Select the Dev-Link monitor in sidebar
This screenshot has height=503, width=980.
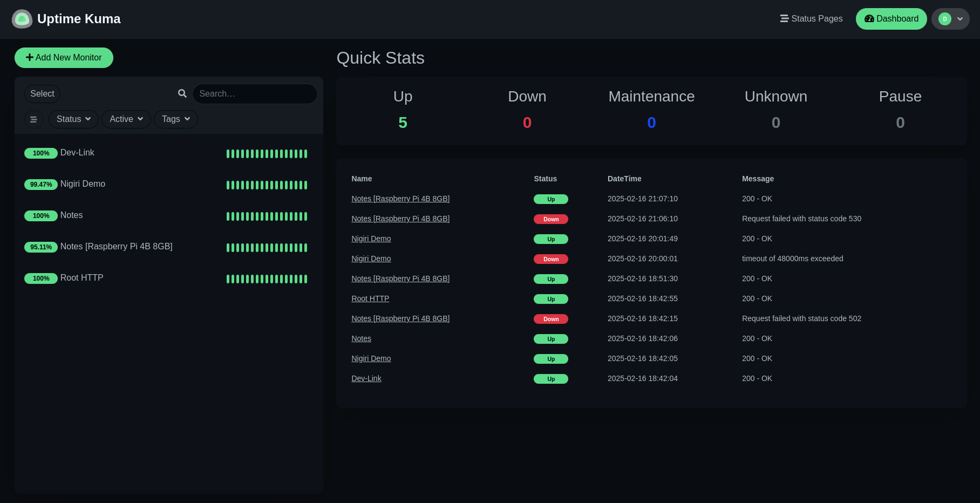169,153
